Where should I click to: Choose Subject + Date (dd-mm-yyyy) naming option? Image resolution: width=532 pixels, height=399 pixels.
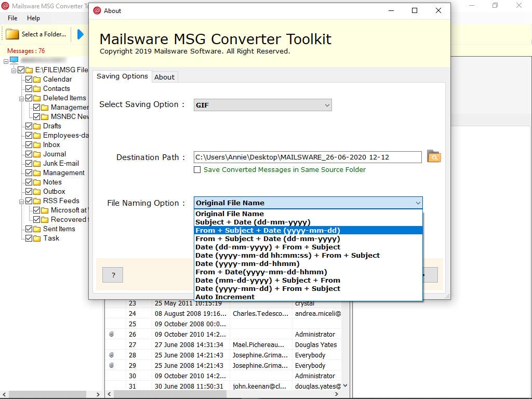point(309,222)
